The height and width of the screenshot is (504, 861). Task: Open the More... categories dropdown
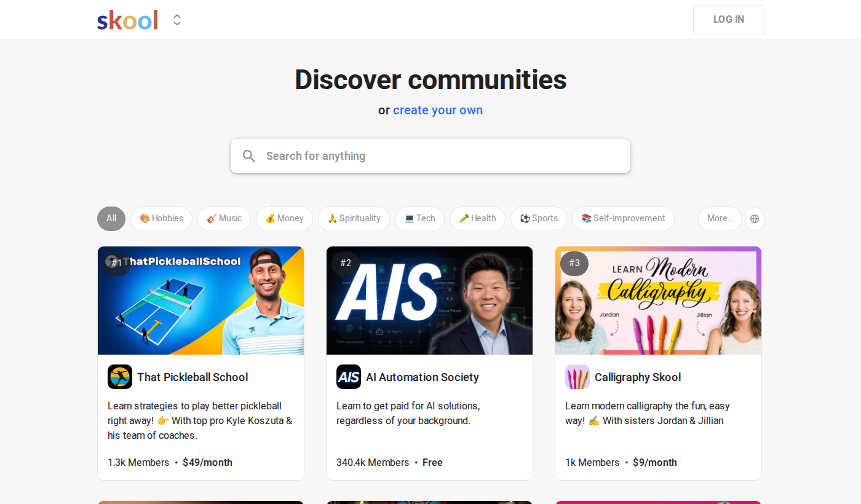[720, 218]
